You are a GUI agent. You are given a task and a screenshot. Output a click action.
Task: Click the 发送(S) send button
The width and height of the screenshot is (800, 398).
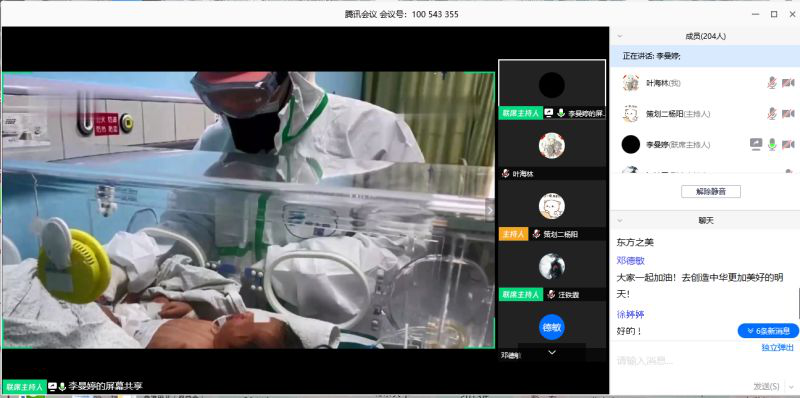pos(766,386)
